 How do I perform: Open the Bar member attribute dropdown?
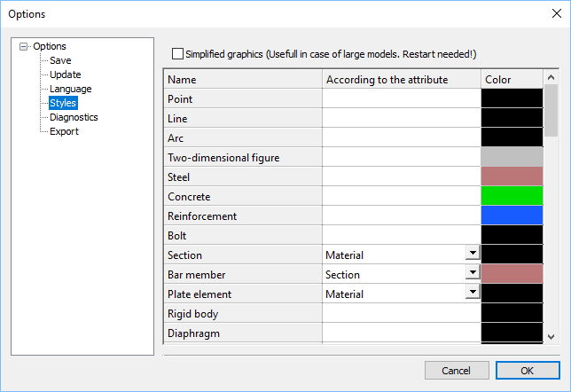click(473, 272)
